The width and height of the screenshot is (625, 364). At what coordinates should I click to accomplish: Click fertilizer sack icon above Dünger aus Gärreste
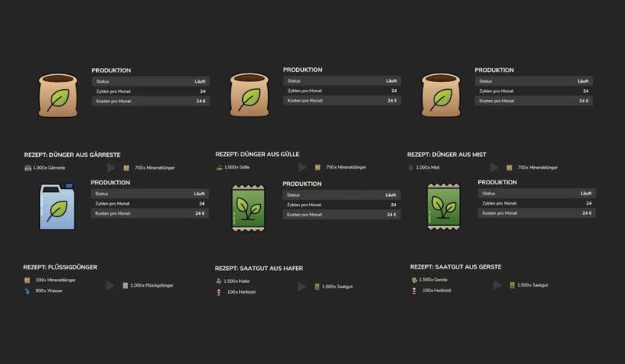pos(58,95)
